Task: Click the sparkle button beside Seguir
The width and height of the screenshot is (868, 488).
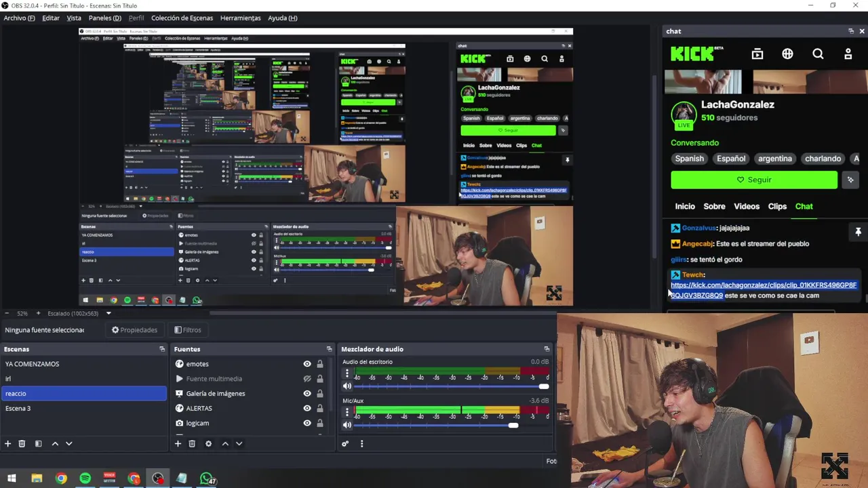Action: click(x=850, y=180)
